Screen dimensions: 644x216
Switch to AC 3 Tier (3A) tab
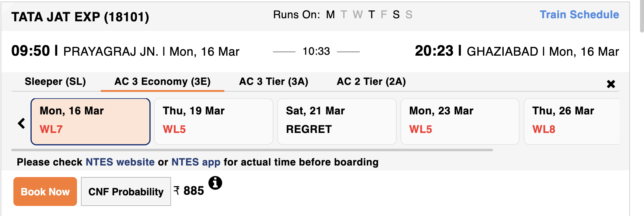click(274, 82)
